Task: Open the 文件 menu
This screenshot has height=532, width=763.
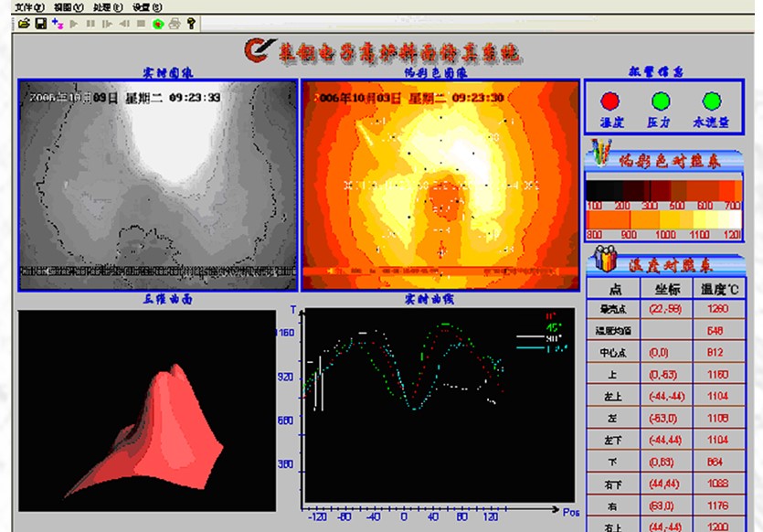Action: click(x=29, y=6)
